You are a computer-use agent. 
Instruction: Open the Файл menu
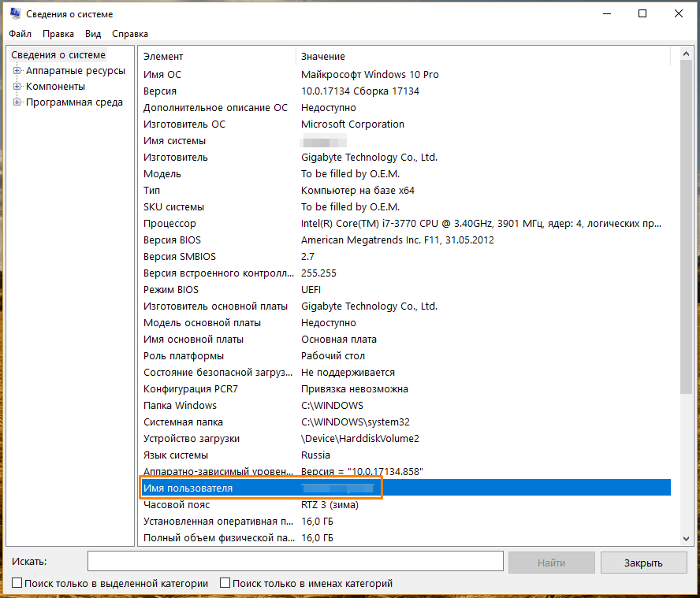20,34
